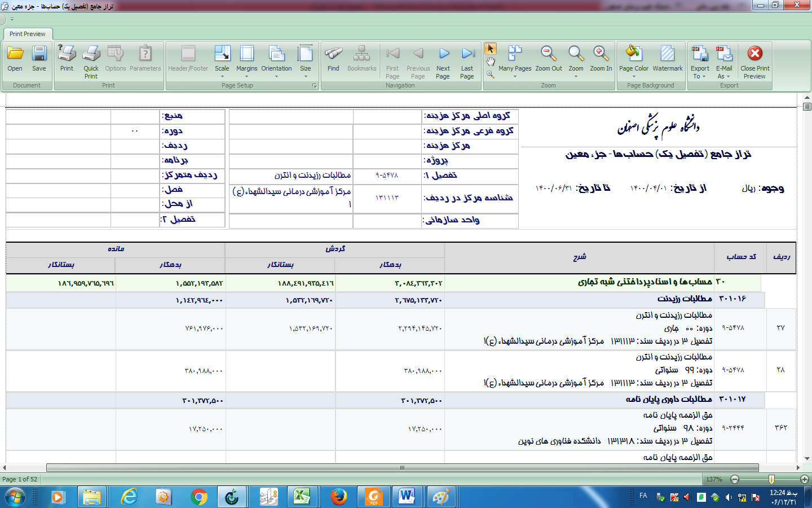Open the Find tool
Image resolution: width=812 pixels, height=508 pixels.
point(333,58)
